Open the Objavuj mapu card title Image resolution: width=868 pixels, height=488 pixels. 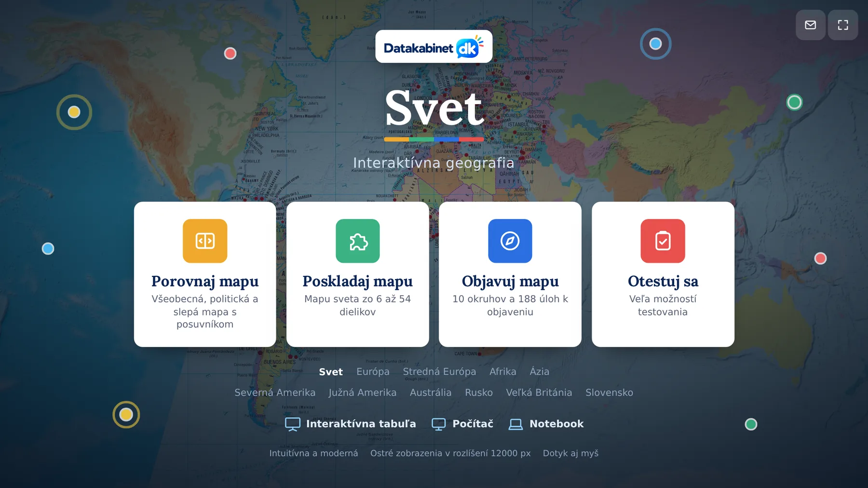point(510,281)
